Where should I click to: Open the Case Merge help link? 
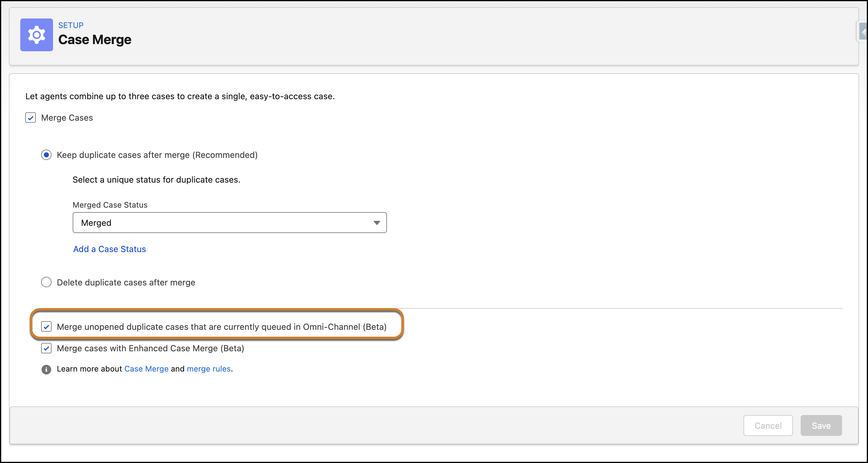tap(146, 369)
